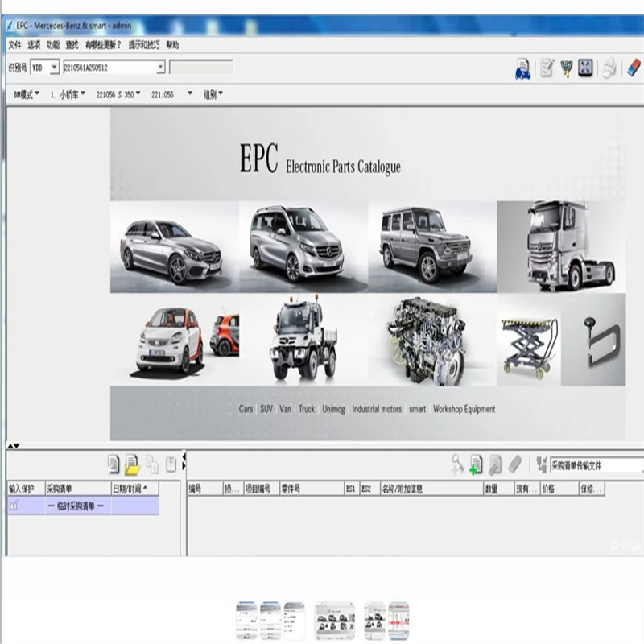Click the 输入保护 column header
The height and width of the screenshot is (644, 644).
click(26, 489)
